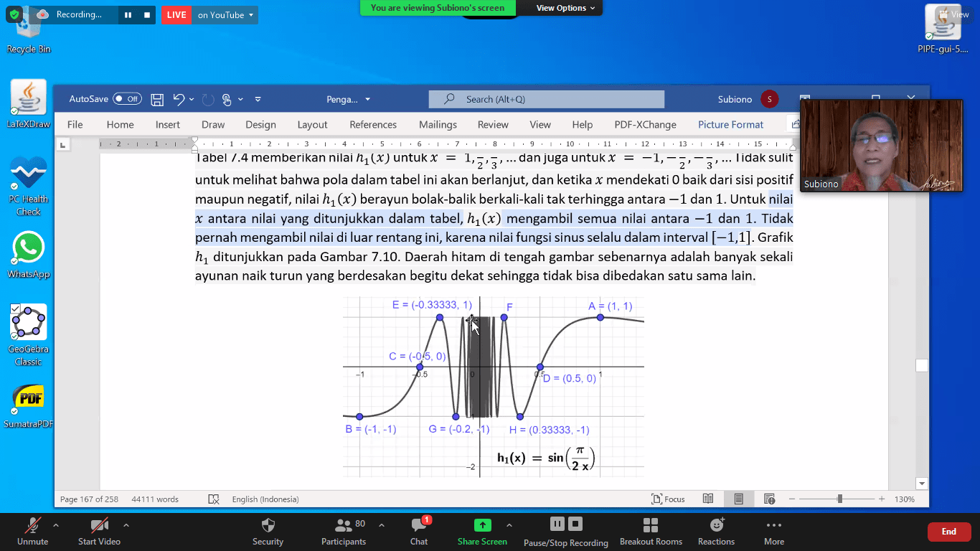
Task: Expand Customize Quick Access Toolbar arrow
Action: (x=258, y=100)
